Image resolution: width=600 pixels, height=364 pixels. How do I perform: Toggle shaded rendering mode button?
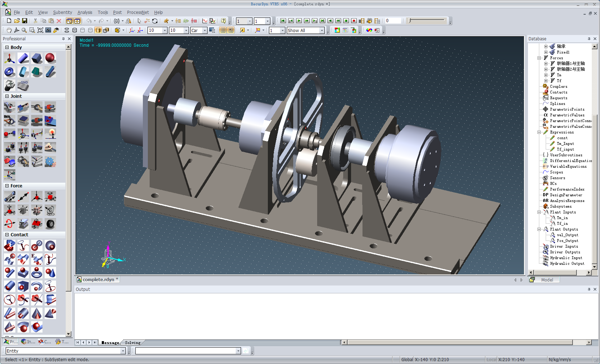coord(98,30)
